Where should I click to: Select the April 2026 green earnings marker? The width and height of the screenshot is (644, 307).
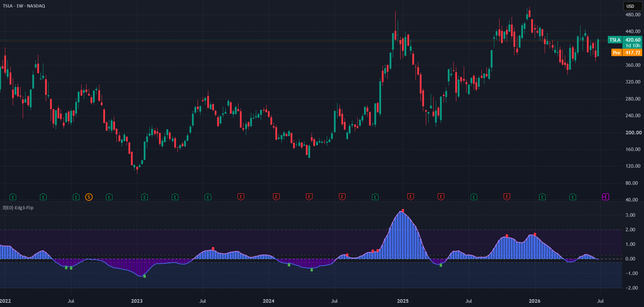tap(573, 197)
